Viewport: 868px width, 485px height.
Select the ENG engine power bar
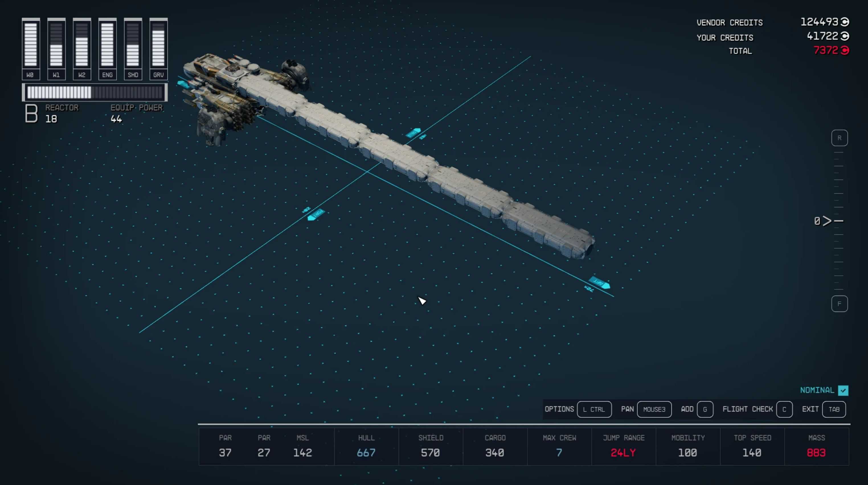(107, 44)
